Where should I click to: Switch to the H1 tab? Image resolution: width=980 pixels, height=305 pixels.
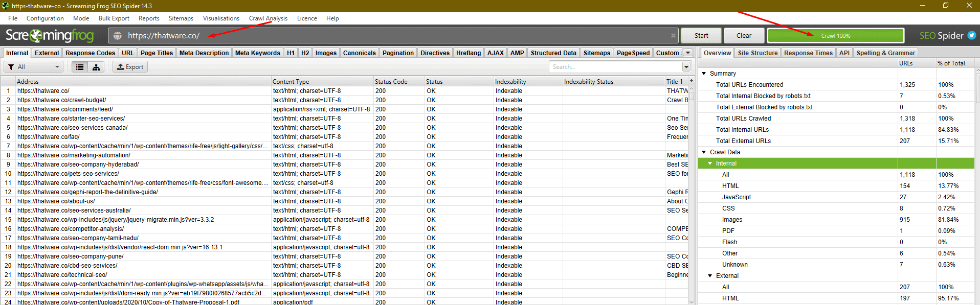[x=291, y=53]
